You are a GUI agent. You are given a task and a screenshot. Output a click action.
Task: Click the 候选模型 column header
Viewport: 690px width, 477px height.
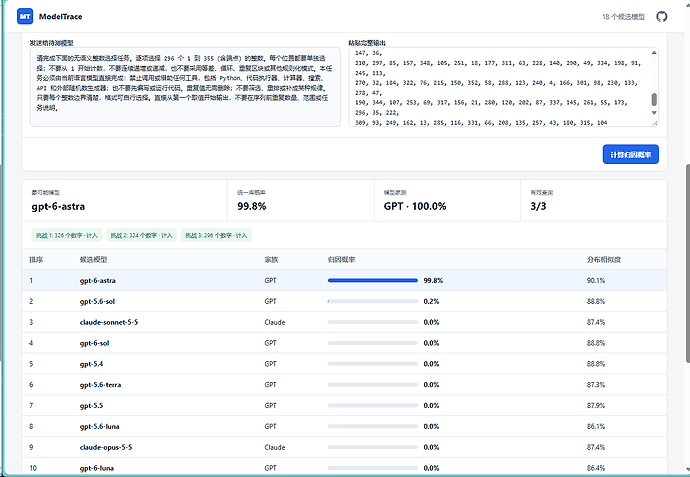click(x=93, y=260)
